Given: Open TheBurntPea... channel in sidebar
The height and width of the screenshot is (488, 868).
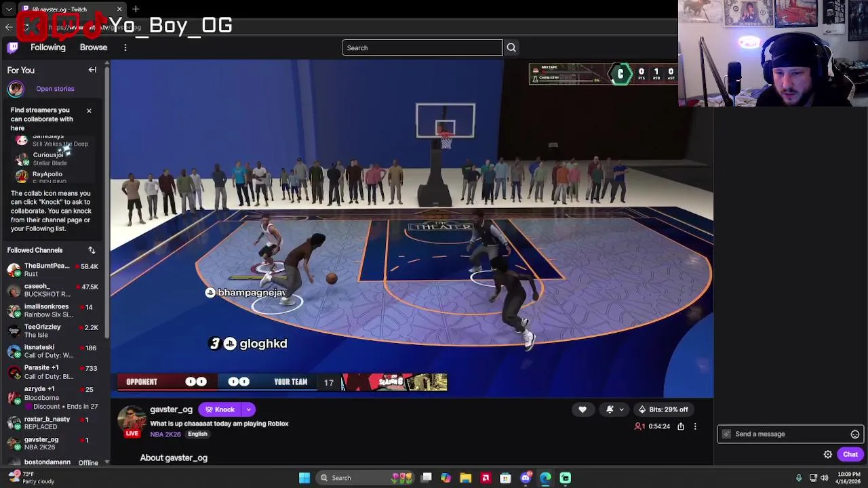Looking at the screenshot, I should (x=53, y=270).
